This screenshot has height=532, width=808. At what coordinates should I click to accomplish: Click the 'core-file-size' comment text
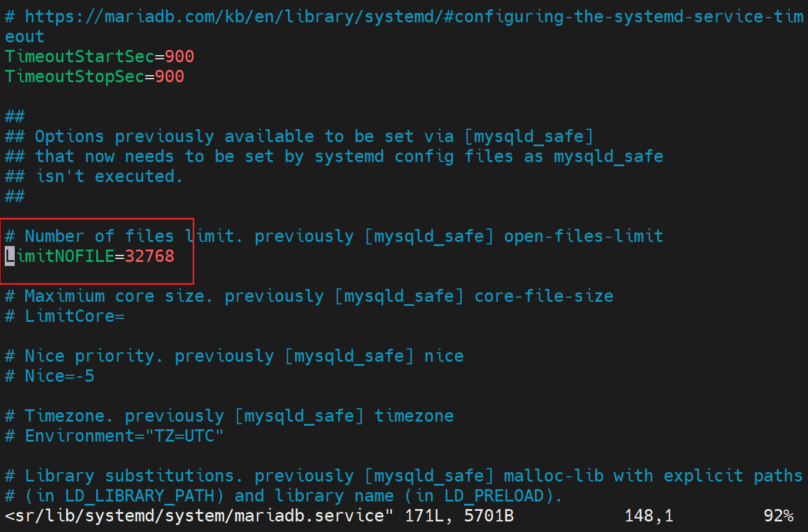point(543,296)
